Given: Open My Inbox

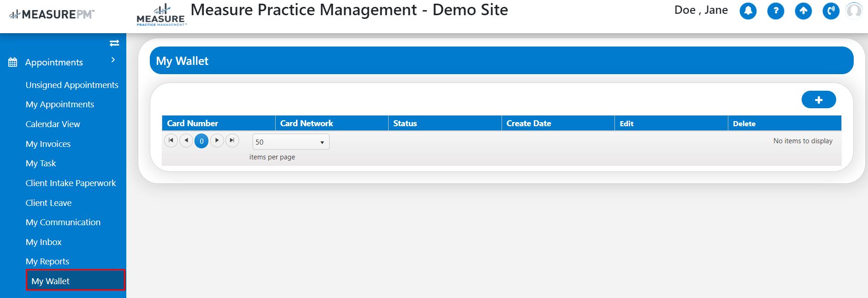Looking at the screenshot, I should [44, 242].
